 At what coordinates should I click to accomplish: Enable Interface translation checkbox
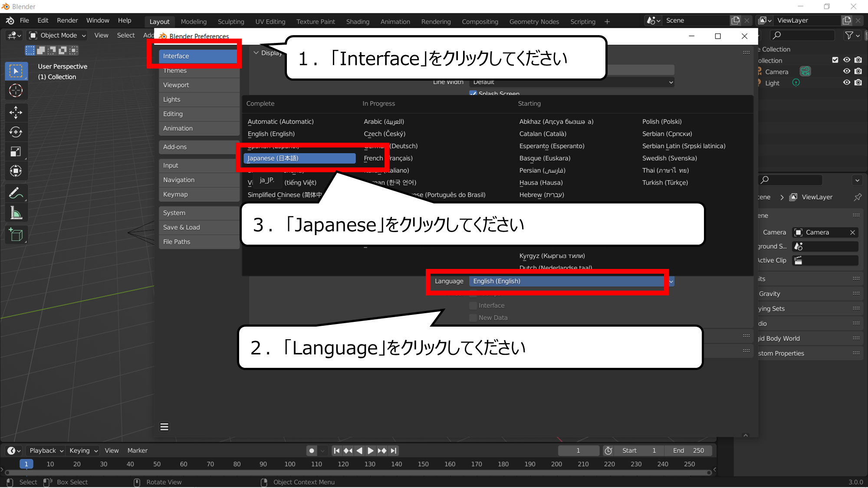coord(473,305)
